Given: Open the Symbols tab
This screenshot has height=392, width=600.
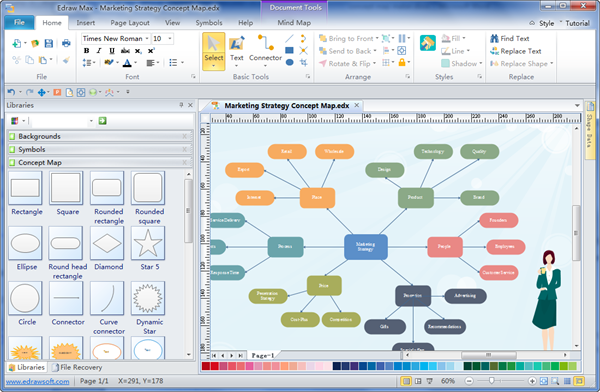Looking at the screenshot, I should [209, 23].
